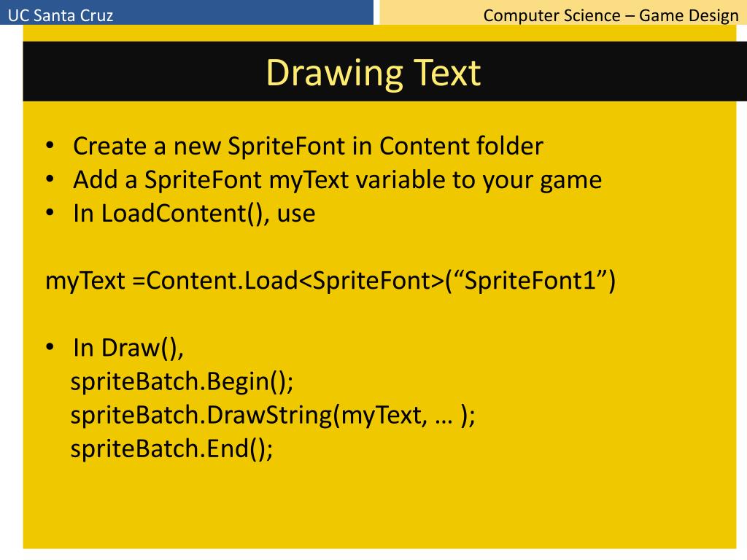Click the 'UC Santa Cruz' header text

pos(61,15)
